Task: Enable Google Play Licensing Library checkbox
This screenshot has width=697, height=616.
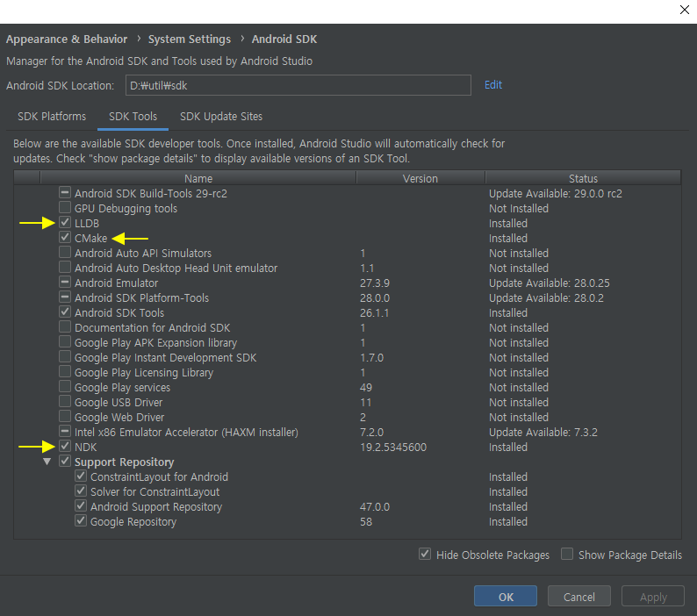Action: (x=65, y=371)
